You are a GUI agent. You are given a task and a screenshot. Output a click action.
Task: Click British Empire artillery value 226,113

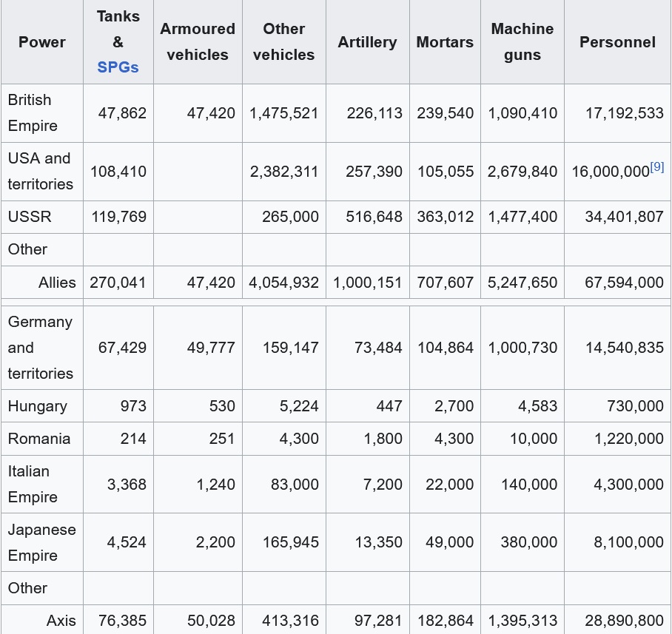point(374,113)
